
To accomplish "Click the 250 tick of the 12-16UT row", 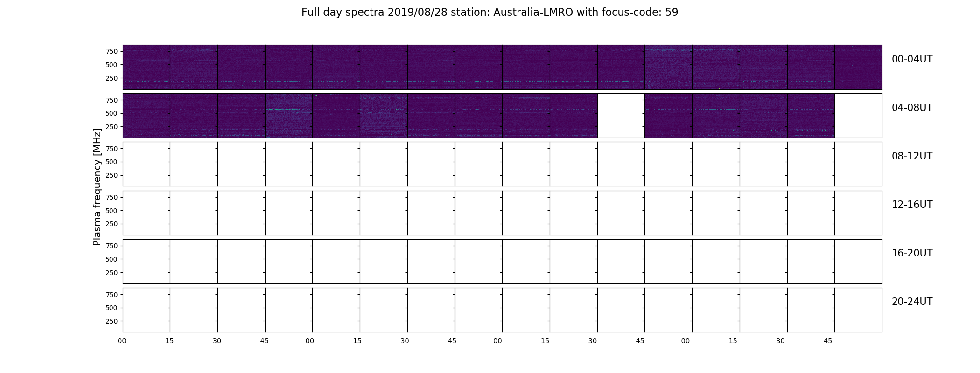I will (112, 224).
